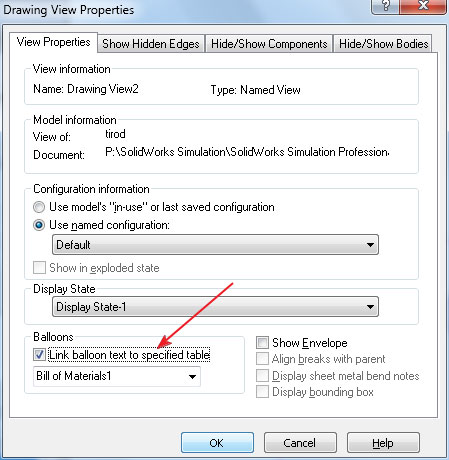This screenshot has height=460, width=449.
Task: Open the Show Hidden Edges tab
Action: [x=151, y=44]
